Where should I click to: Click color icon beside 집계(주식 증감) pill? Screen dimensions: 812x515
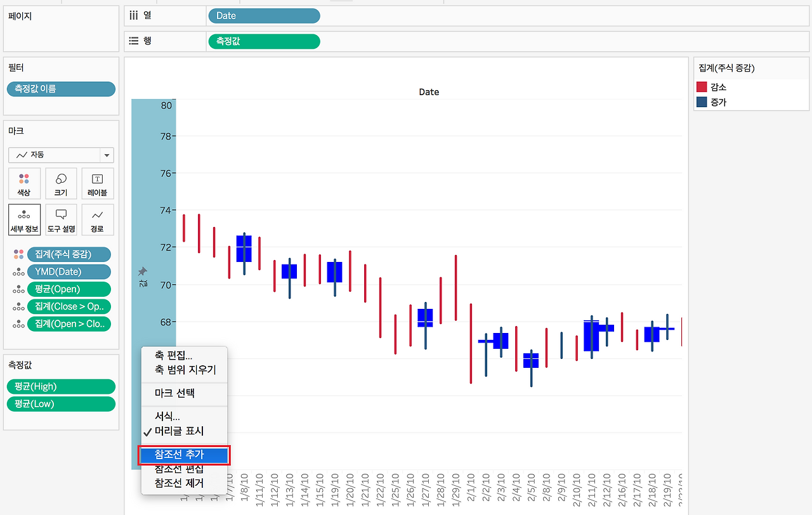pyautogui.click(x=18, y=254)
